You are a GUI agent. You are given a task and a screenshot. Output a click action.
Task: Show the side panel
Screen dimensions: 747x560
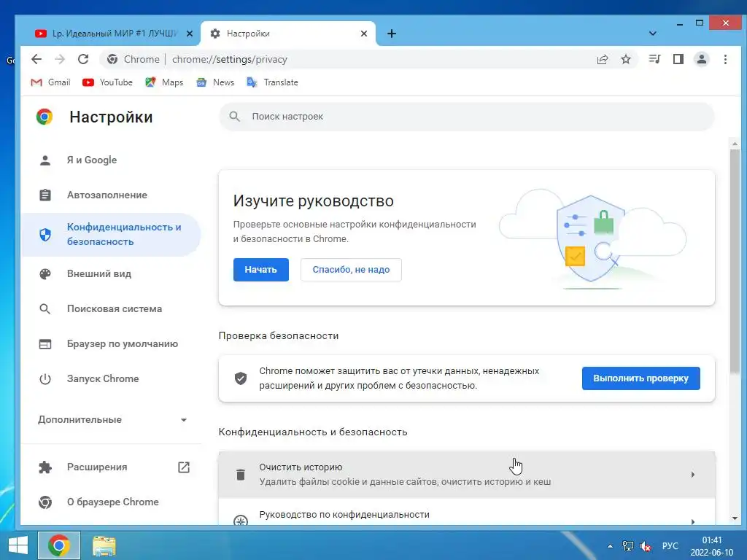point(678,59)
